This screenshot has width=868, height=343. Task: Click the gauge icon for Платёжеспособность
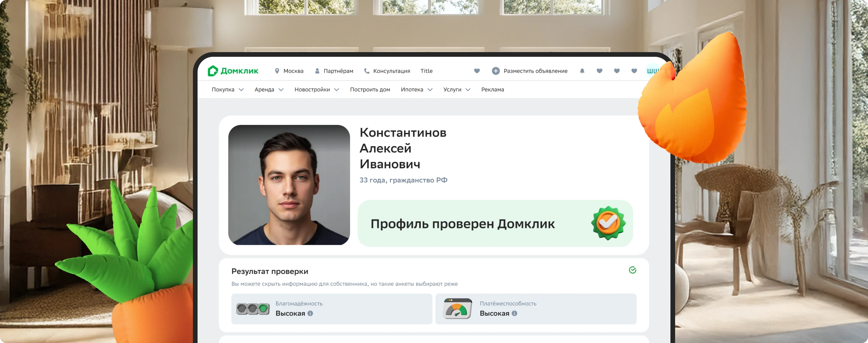coord(458,309)
